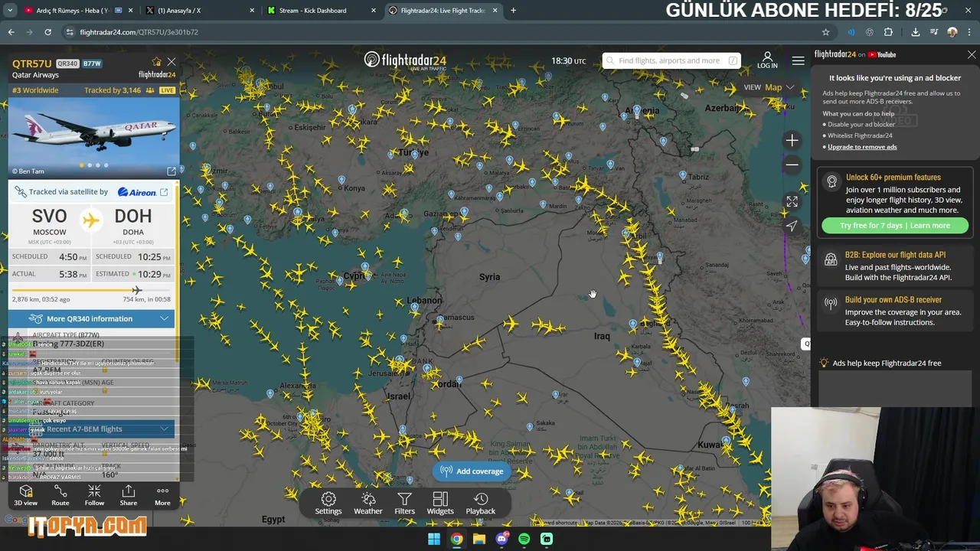
Task: Open Aireon external link icon
Action: coord(164,192)
